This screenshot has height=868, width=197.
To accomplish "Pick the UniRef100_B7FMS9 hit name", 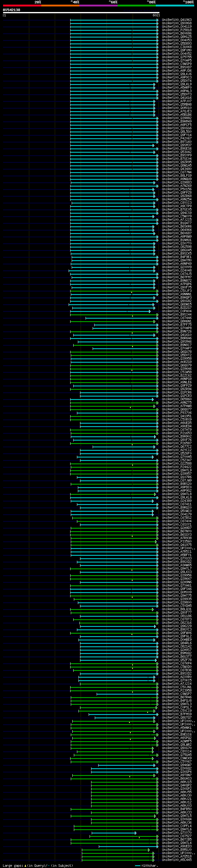I will point(177,714).
